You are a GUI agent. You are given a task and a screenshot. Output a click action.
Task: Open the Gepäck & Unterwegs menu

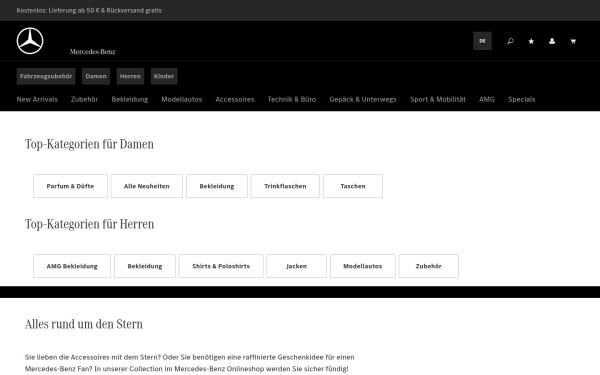coord(363,99)
